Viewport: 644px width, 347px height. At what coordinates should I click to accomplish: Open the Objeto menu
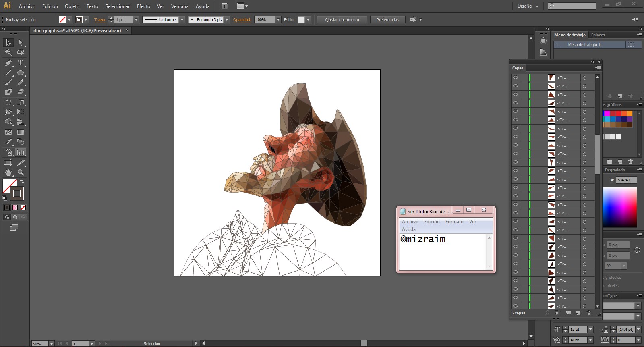point(72,6)
